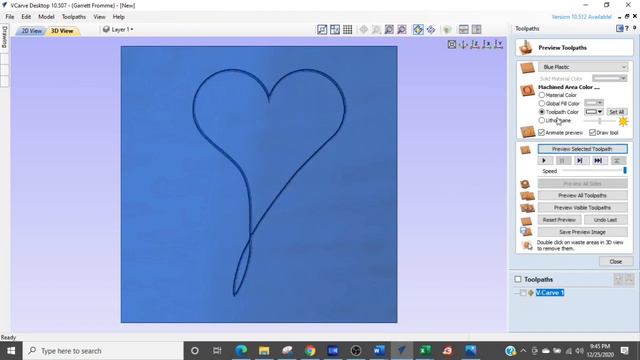Click the Lithophane brightness slider

(599, 121)
